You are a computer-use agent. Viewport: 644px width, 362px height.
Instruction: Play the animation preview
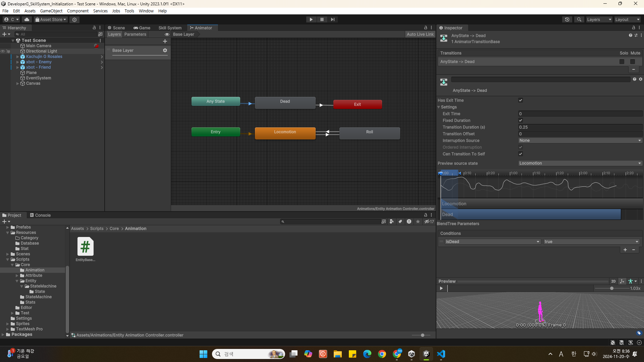pyautogui.click(x=441, y=288)
